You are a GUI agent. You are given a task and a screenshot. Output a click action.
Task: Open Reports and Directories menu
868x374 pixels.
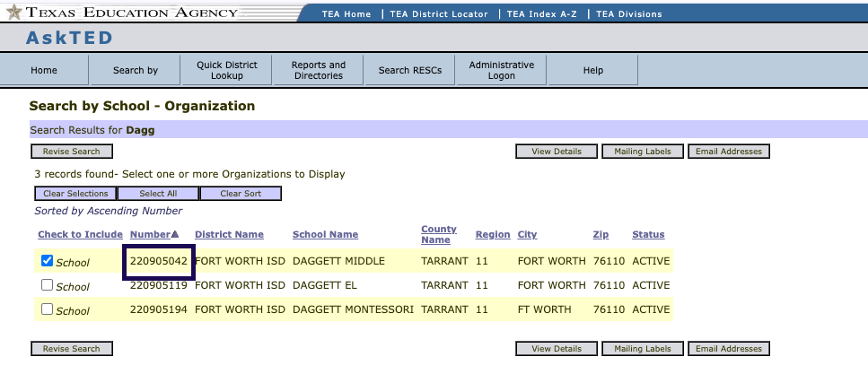click(319, 70)
